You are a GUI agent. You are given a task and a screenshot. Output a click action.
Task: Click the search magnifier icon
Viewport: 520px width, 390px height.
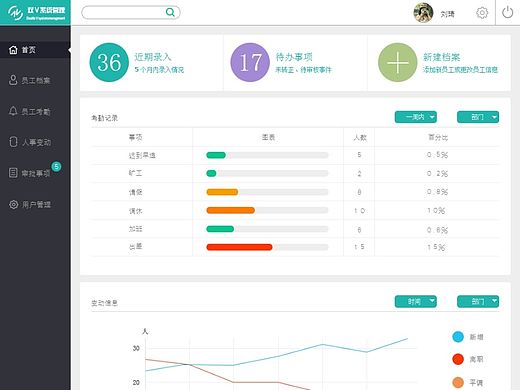point(170,13)
